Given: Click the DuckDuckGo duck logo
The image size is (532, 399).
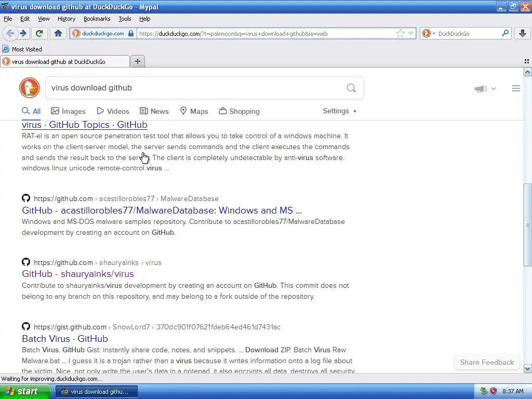Looking at the screenshot, I should pyautogui.click(x=30, y=88).
